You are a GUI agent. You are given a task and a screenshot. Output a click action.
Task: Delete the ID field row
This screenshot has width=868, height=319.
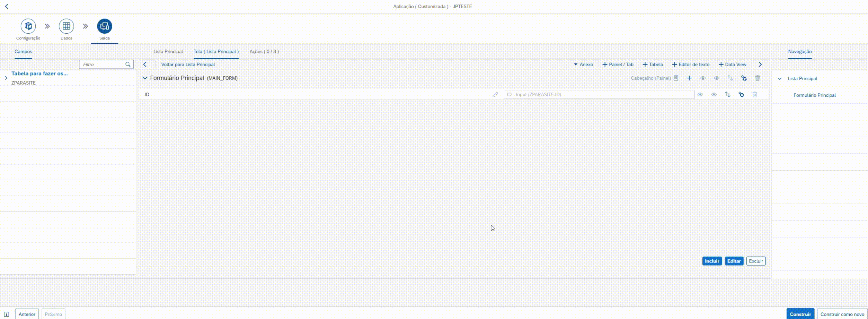point(755,95)
